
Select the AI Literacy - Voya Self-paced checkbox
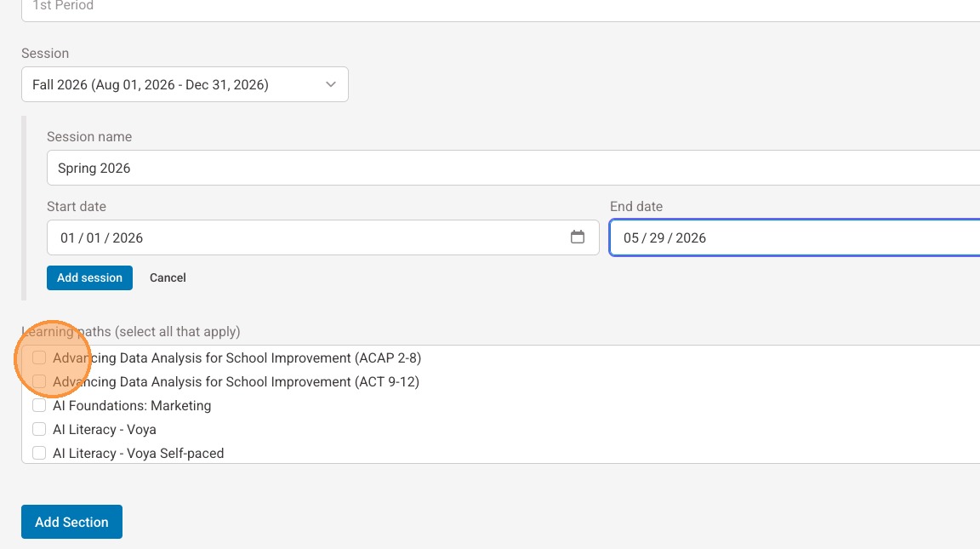pos(39,454)
